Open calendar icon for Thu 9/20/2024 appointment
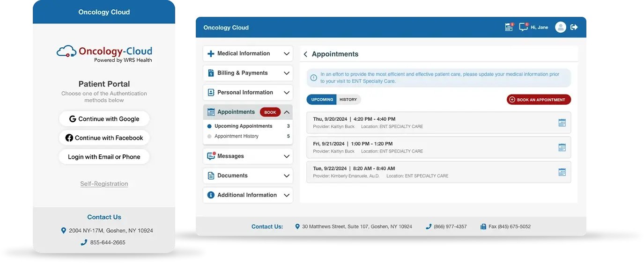The image size is (644, 263). pos(562,123)
